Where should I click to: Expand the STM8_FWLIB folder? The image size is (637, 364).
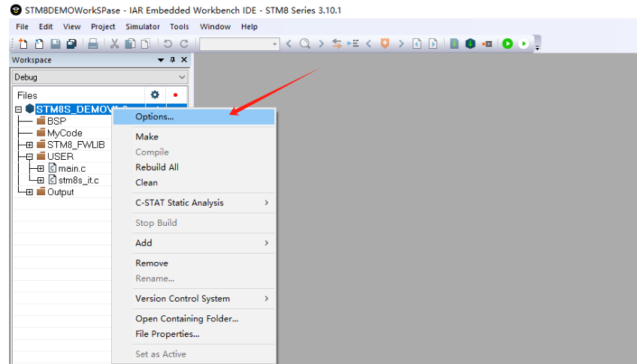[29, 145]
